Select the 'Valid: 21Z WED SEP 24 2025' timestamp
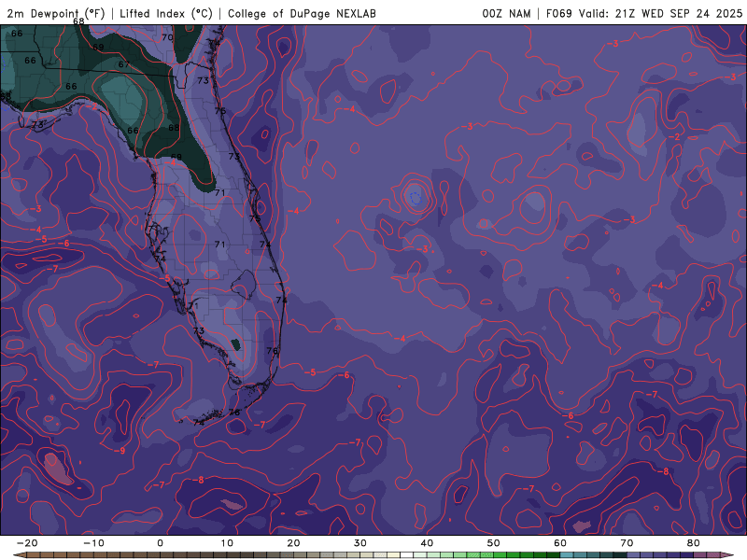 coord(660,13)
